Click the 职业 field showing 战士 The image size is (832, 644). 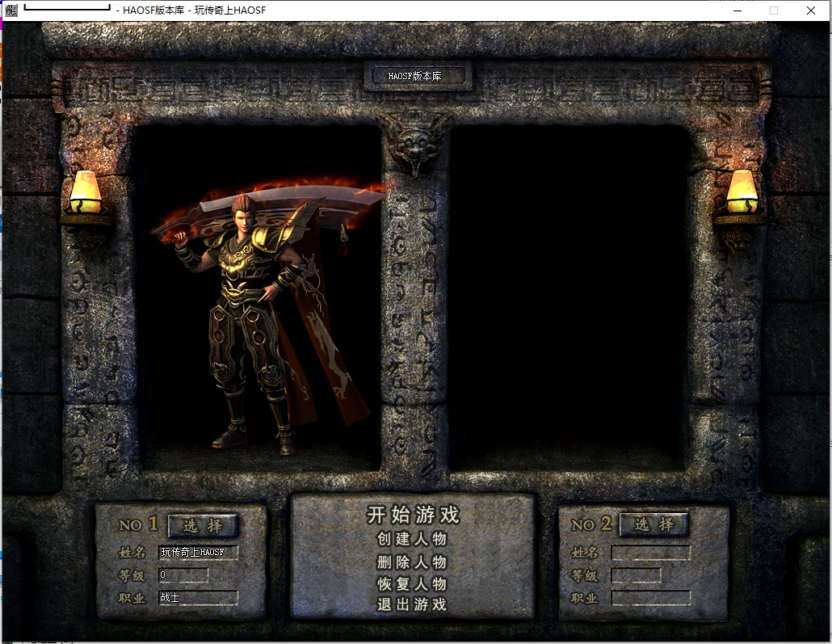point(198,598)
